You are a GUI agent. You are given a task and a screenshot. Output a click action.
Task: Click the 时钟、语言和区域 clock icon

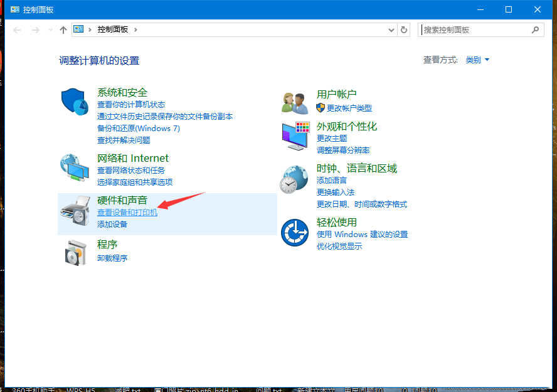(294, 179)
